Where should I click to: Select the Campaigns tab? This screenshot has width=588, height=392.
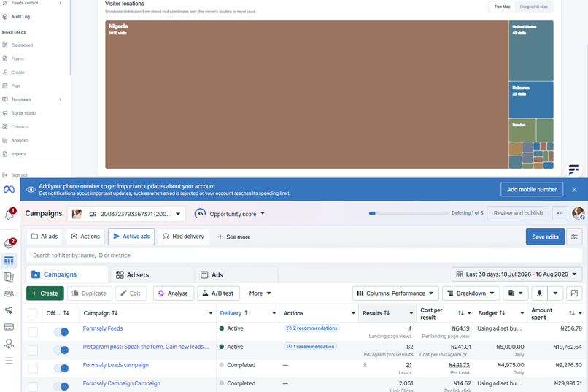[x=67, y=274]
